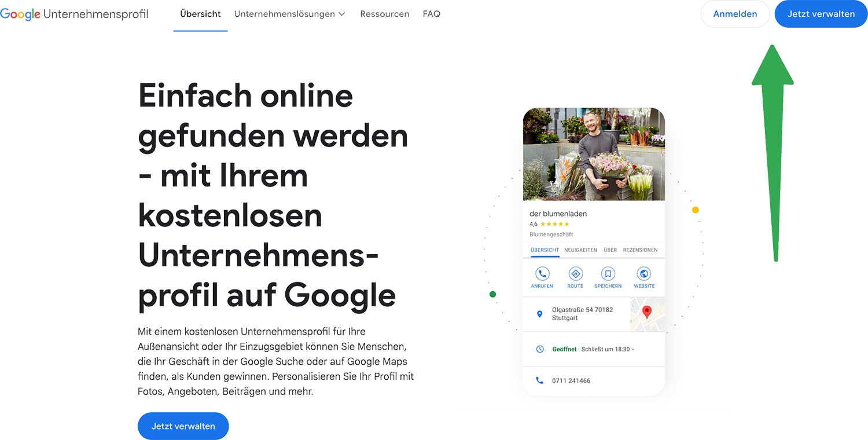The height and width of the screenshot is (440, 868).
Task: Open the FAQ page link
Action: (432, 14)
